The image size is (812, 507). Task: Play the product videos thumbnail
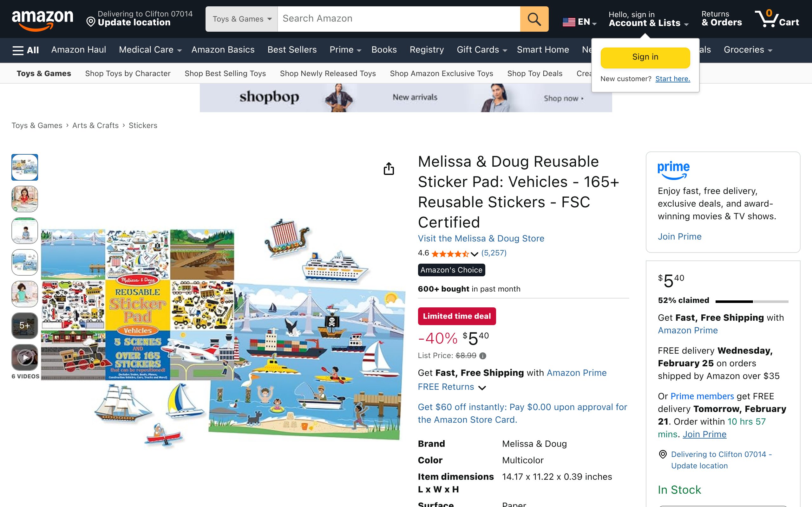(25, 357)
